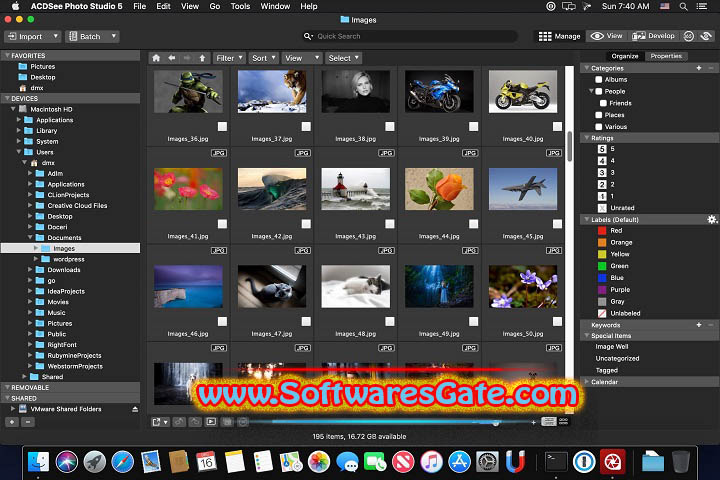
Task: Open the Edit menu
Action: pos(163,6)
